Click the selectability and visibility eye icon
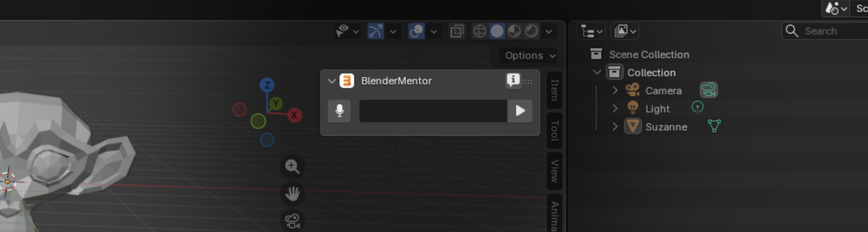The height and width of the screenshot is (232, 868). tap(343, 31)
